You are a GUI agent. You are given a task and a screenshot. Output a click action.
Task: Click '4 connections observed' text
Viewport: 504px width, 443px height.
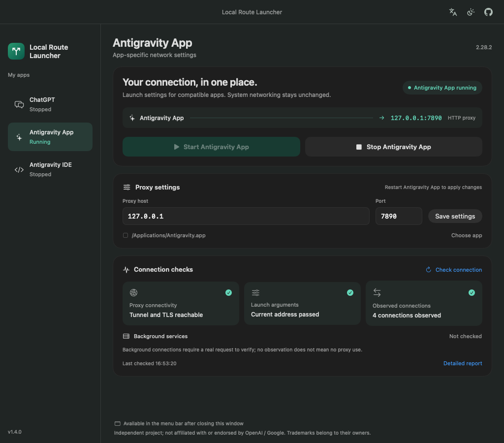click(407, 316)
